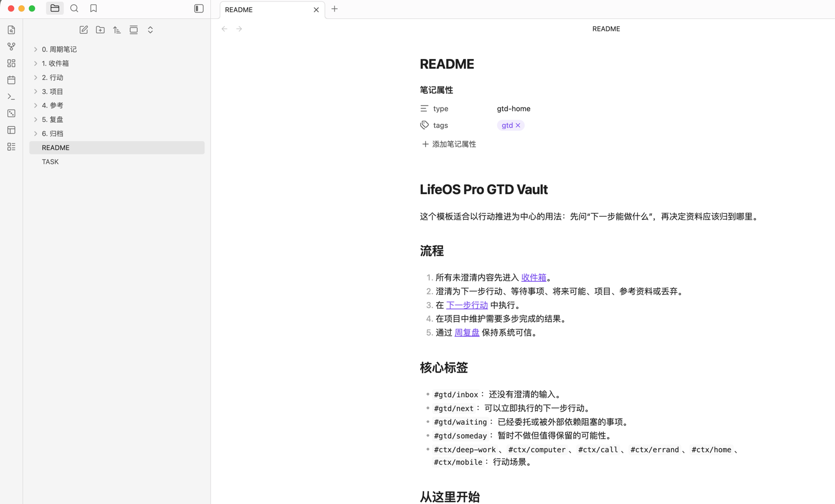Click the 核心标签 heading
The height and width of the screenshot is (504, 835).
[x=444, y=368]
